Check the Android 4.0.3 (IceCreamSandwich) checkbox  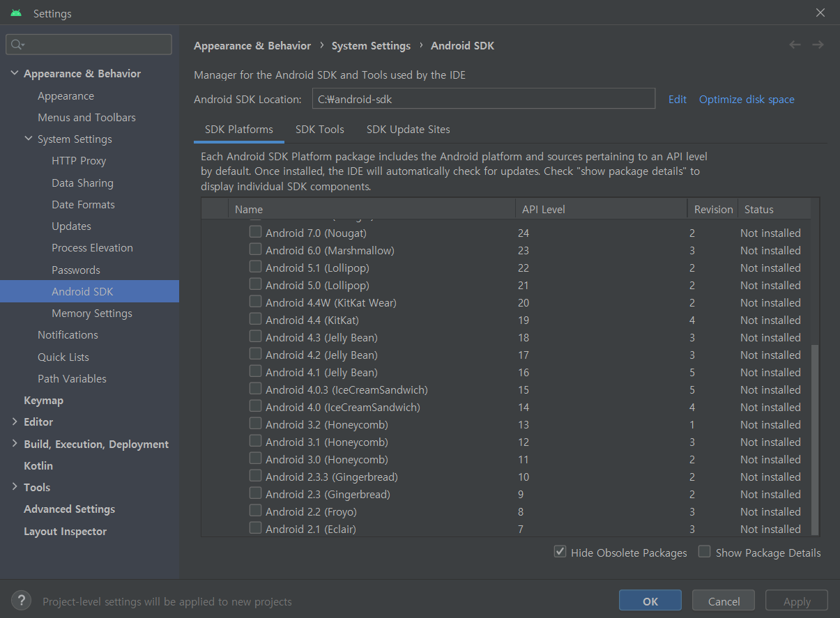[x=256, y=389]
